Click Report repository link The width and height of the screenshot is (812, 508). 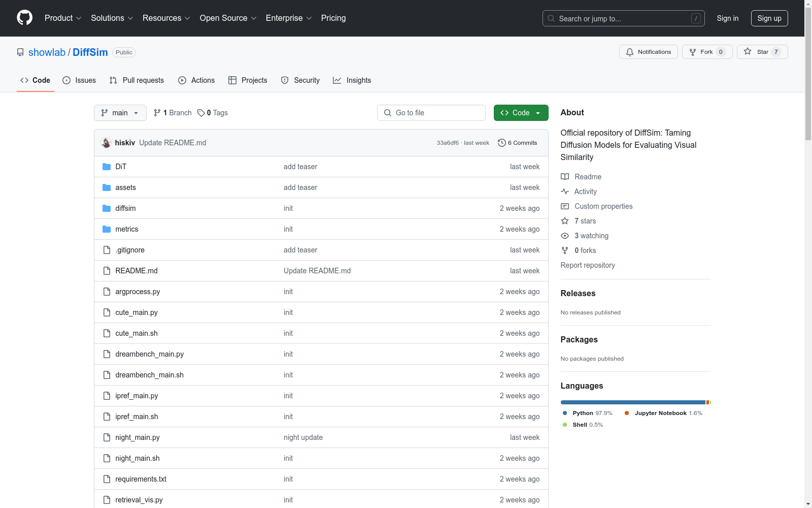[588, 265]
